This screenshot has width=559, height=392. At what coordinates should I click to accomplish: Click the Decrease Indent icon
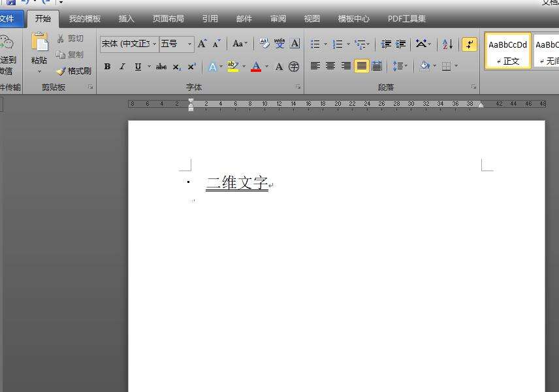(x=386, y=44)
